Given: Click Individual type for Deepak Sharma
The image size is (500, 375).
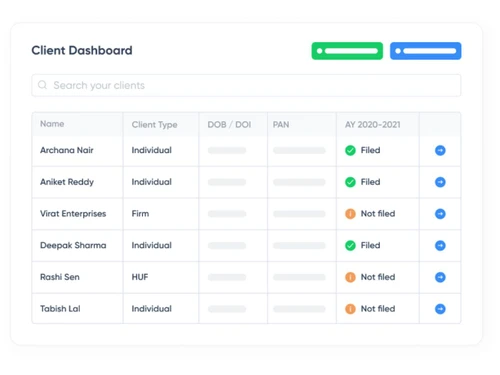Looking at the screenshot, I should pyautogui.click(x=152, y=245).
